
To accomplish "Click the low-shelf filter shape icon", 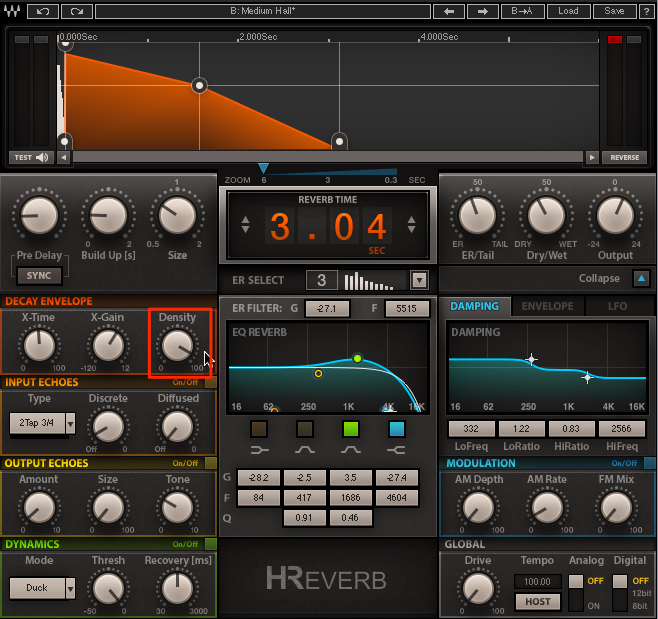I will (259, 450).
